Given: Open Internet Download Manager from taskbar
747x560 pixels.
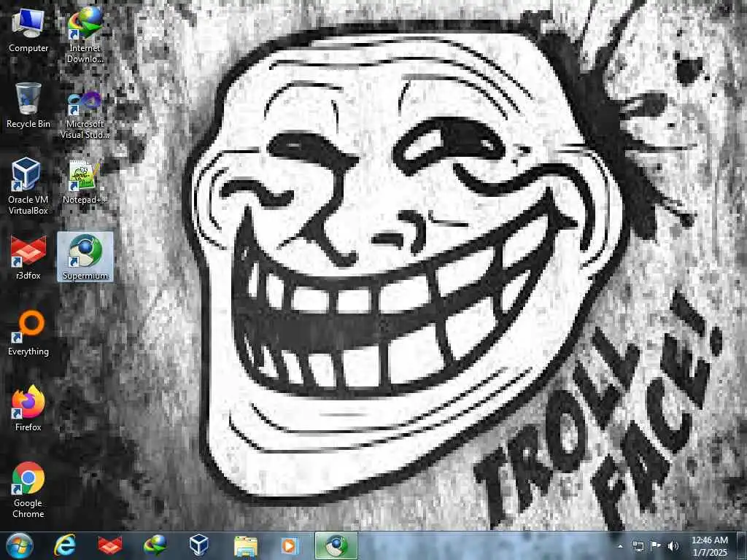Looking at the screenshot, I should click(155, 545).
